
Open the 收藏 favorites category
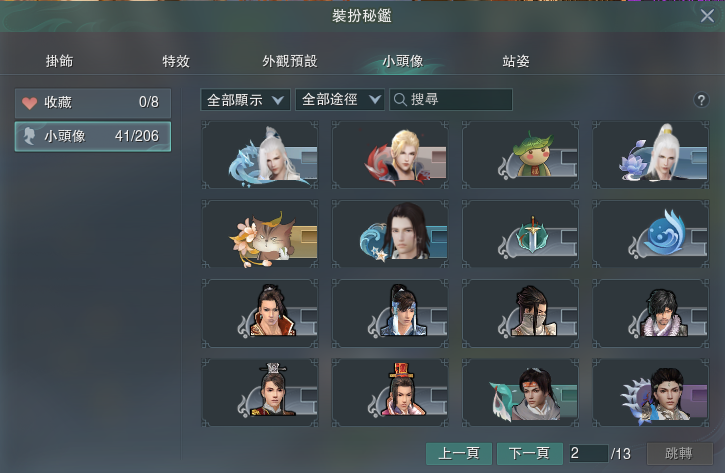point(93,103)
